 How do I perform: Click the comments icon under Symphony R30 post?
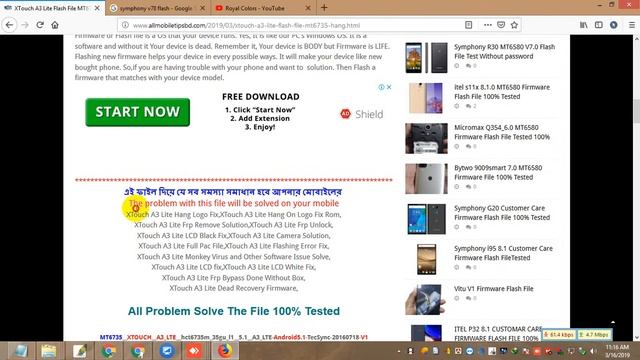coord(468,66)
